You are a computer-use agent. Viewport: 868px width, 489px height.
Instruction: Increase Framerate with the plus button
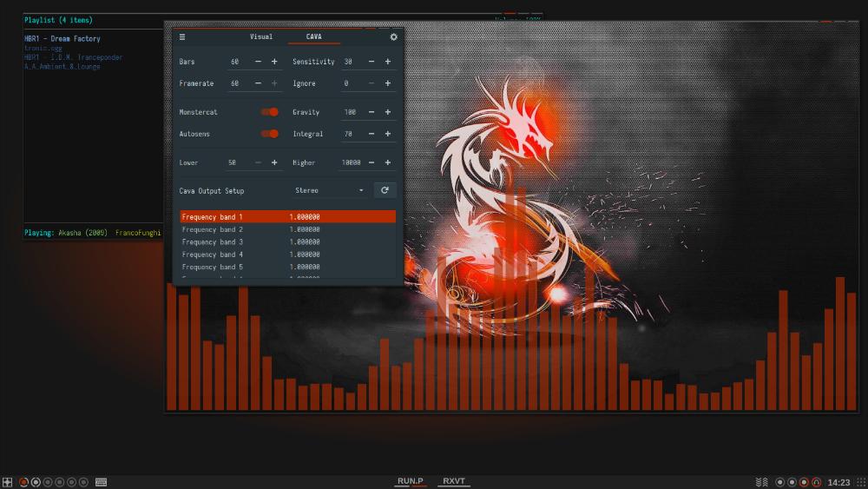click(x=274, y=83)
